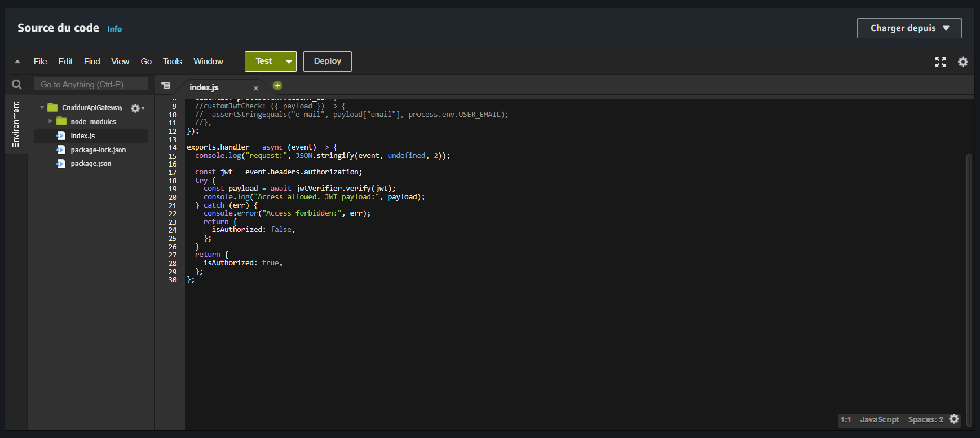The image size is (980, 438).
Task: Click Go to Anything search field
Action: 91,85
